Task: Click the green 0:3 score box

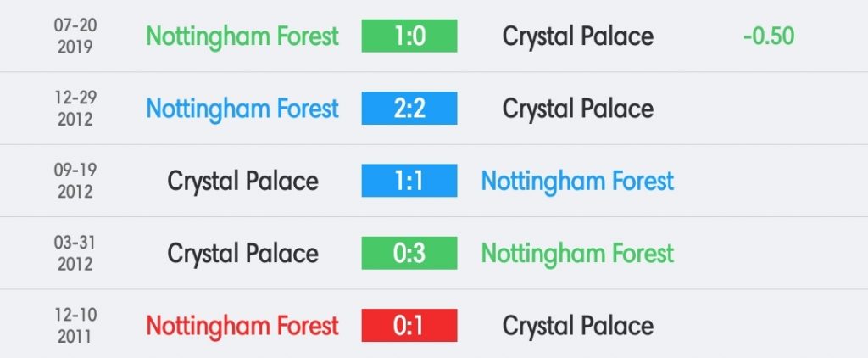Action: pos(409,254)
